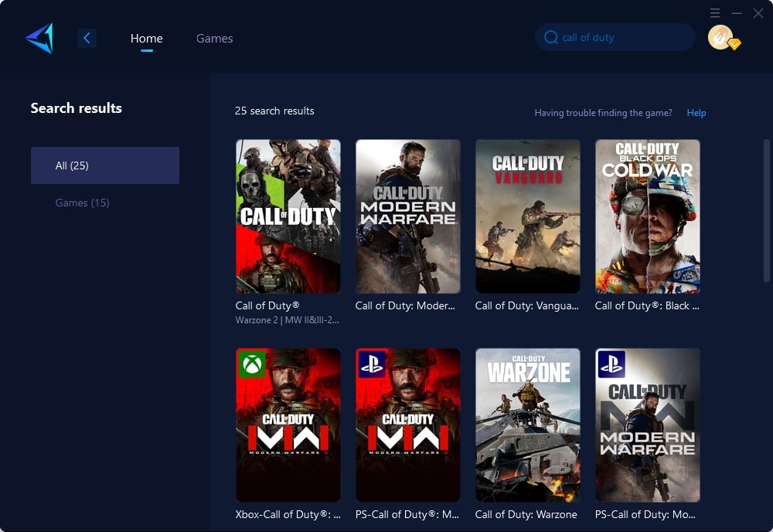The width and height of the screenshot is (773, 532).
Task: Click the 'PS-Call of Duty: Mo...' title
Action: tap(645, 514)
